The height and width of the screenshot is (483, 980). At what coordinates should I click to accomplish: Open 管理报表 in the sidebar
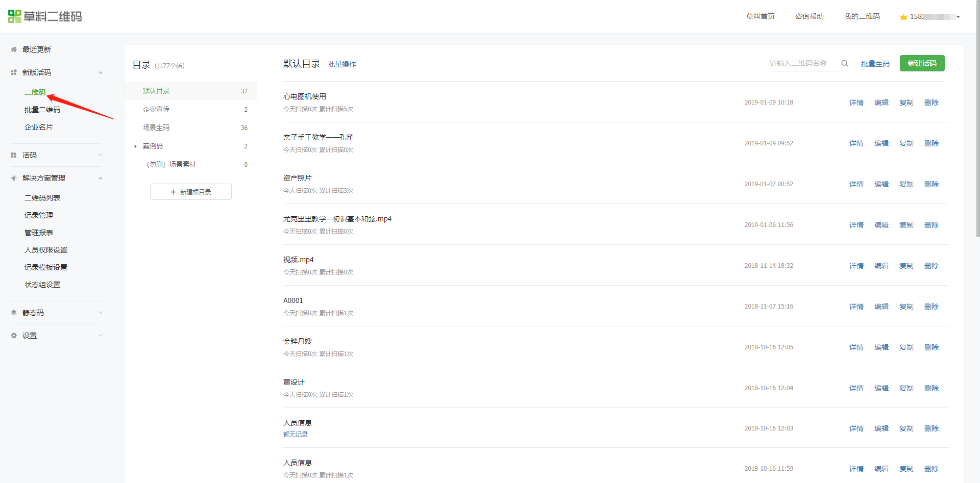(x=39, y=233)
